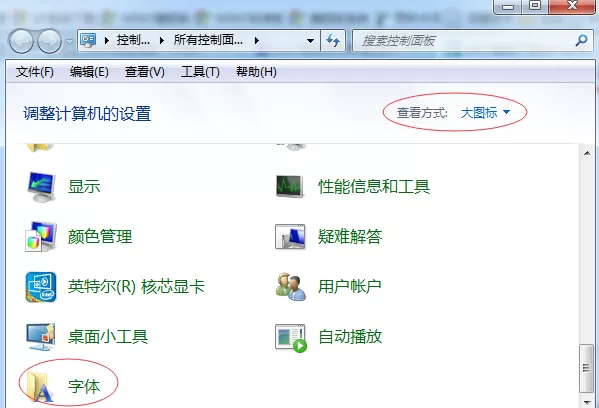Image resolution: width=599 pixels, height=408 pixels.
Task: Expand the address bar history dropdown arrow
Action: (x=311, y=40)
